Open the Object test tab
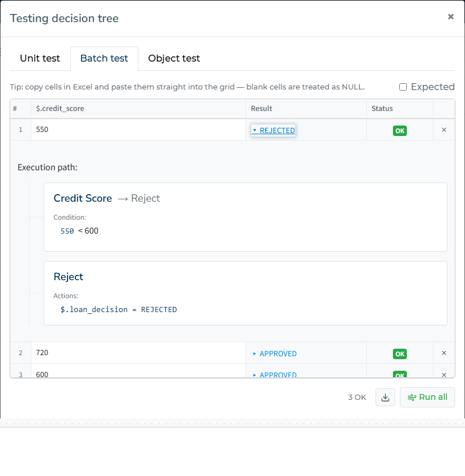The image size is (465, 476). pyautogui.click(x=174, y=58)
